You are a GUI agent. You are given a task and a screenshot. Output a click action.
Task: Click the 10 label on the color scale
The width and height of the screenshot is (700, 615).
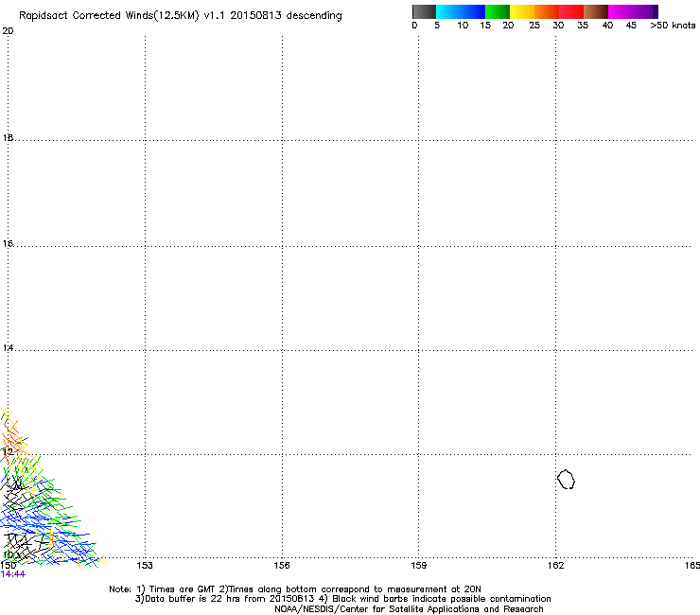tap(463, 26)
